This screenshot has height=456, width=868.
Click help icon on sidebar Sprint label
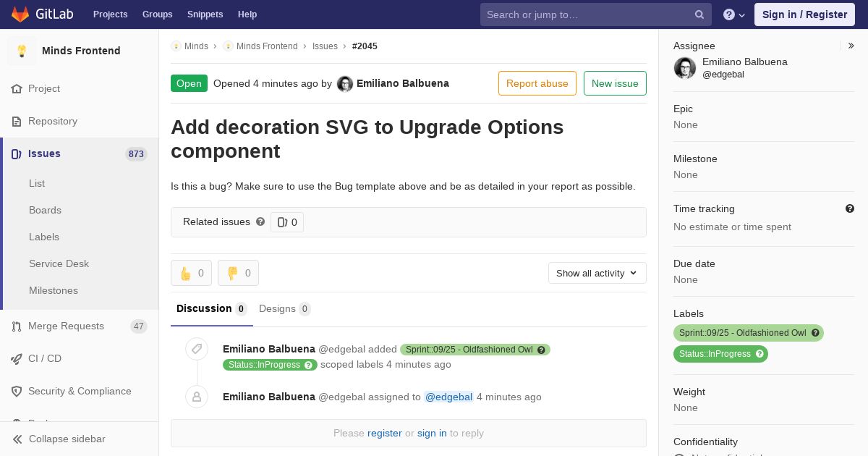815,333
